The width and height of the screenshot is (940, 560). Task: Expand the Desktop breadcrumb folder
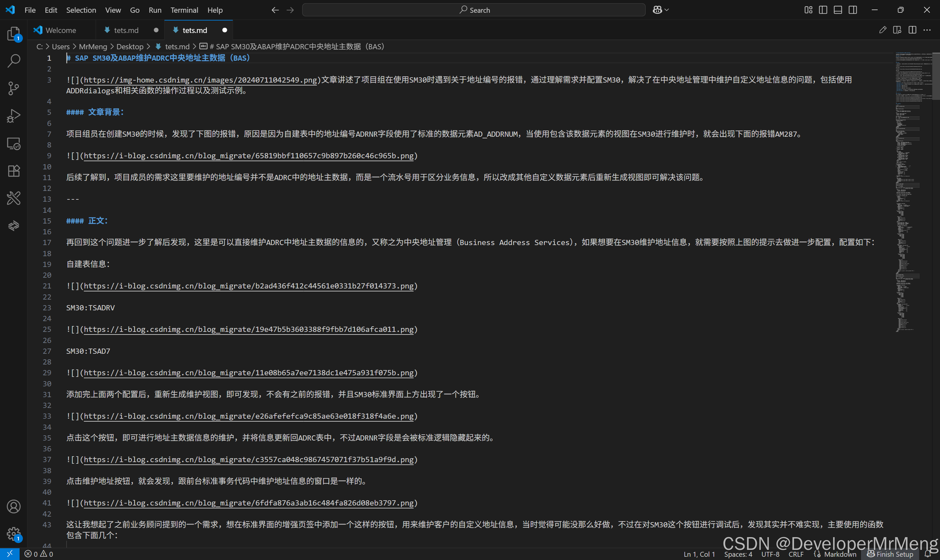130,46
